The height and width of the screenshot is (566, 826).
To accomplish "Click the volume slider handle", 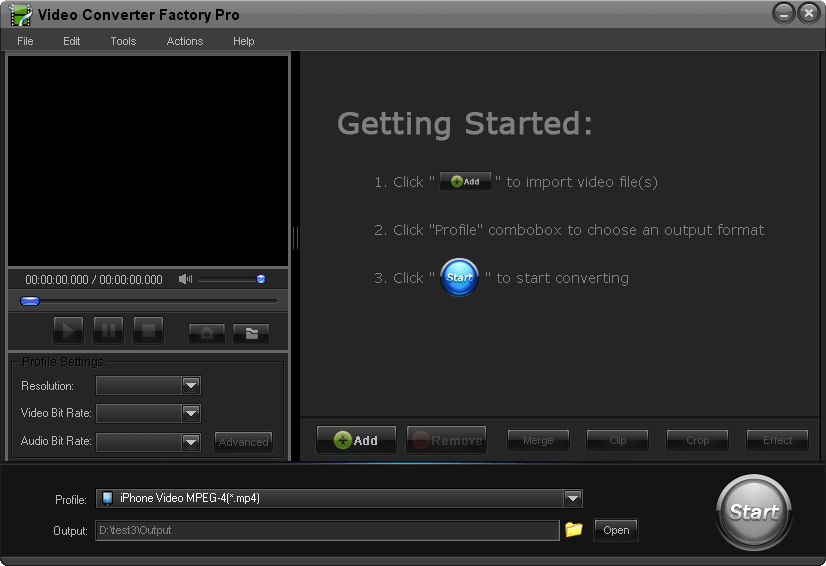I will [261, 279].
